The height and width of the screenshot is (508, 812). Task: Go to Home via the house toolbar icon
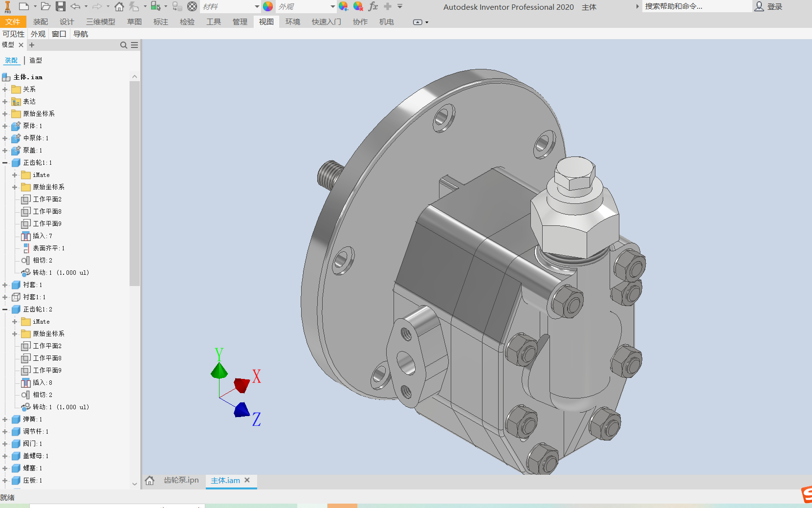click(119, 6)
